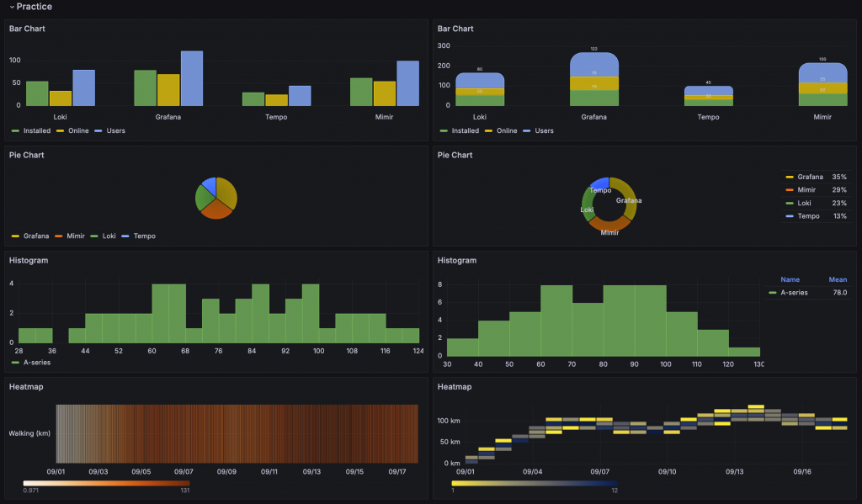Toggle Grafana 35% row in donut legend
The height and width of the screenshot is (504, 862).
(817, 177)
